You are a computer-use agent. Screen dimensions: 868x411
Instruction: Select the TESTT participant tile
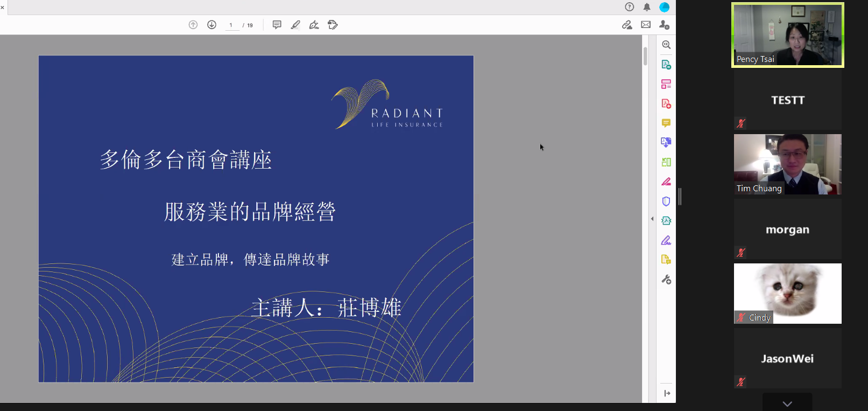788,100
